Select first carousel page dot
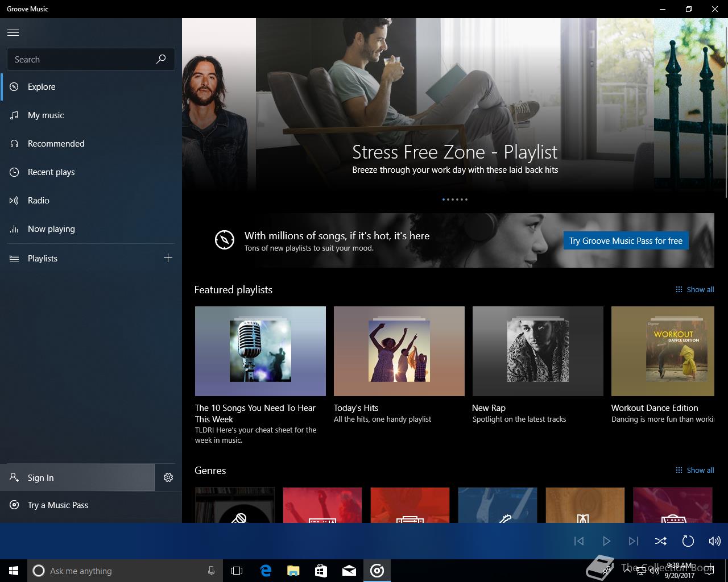The width and height of the screenshot is (728, 582). coord(444,199)
